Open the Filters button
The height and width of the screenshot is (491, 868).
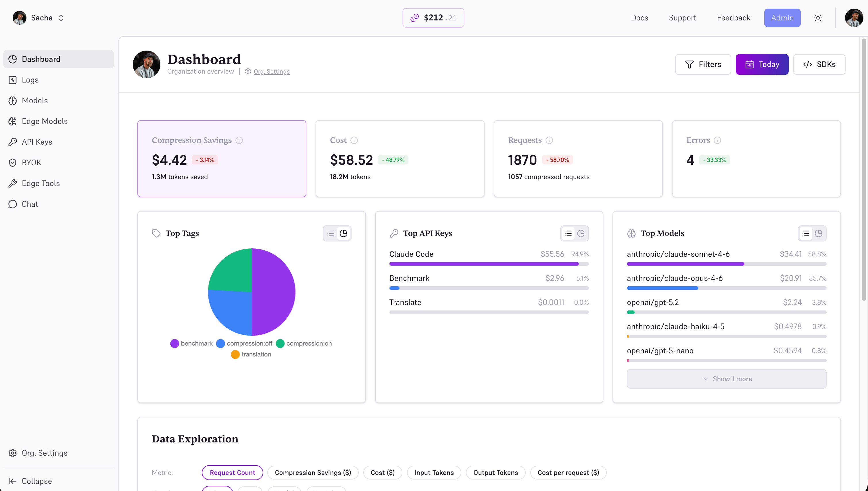tap(703, 64)
